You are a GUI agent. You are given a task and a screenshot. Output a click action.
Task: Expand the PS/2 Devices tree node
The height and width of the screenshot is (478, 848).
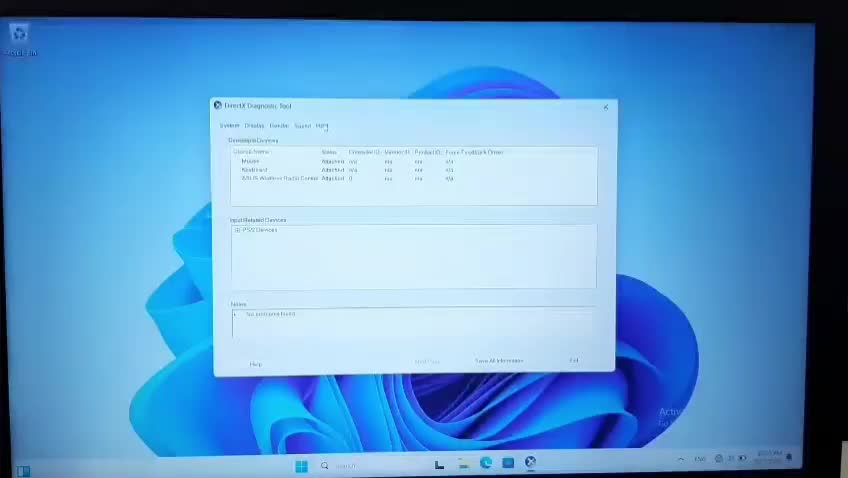(237, 230)
